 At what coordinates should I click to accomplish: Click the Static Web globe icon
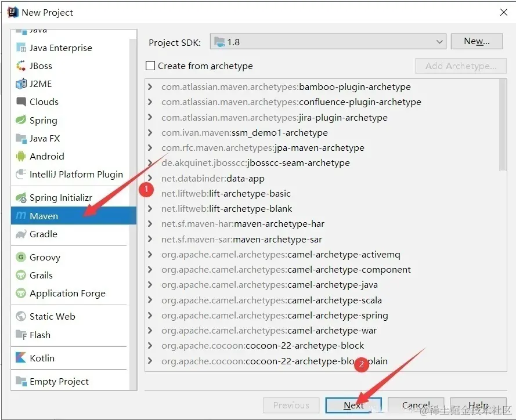21,316
